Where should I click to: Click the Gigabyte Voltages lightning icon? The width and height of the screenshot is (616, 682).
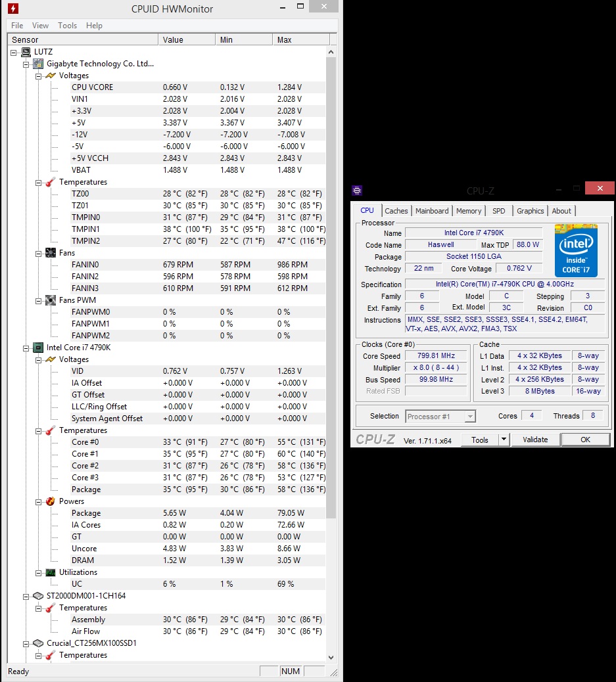pyautogui.click(x=51, y=76)
